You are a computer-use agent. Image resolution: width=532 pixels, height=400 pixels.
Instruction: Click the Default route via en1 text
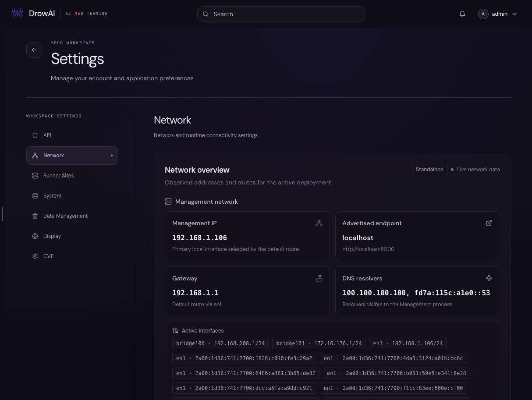[197, 304]
